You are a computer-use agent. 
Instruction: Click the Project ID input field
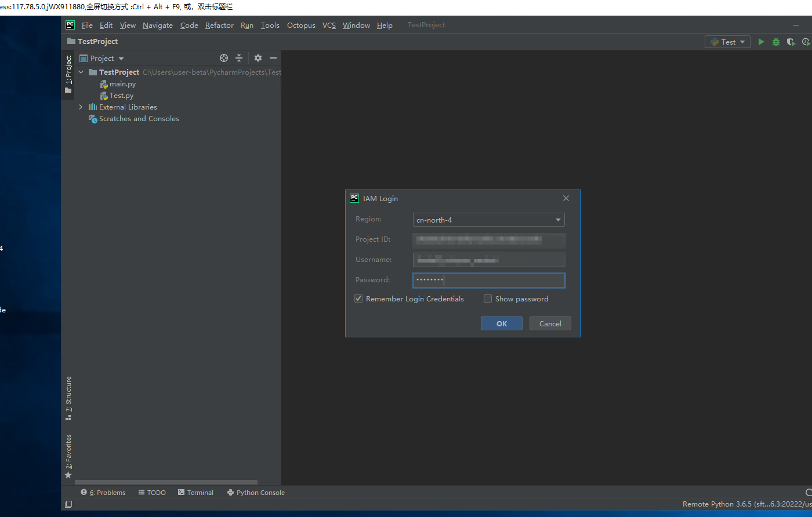(x=489, y=240)
